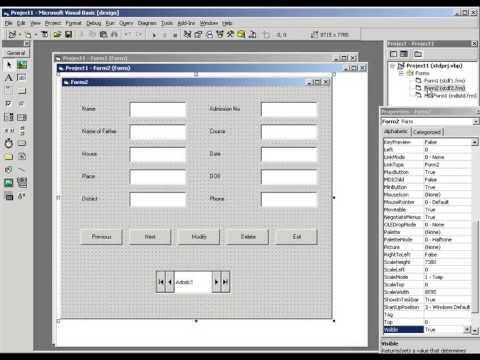Click the Adodc1 move-last arrow
Image resolution: width=480 pixels, height=360 pixels.
point(225,282)
